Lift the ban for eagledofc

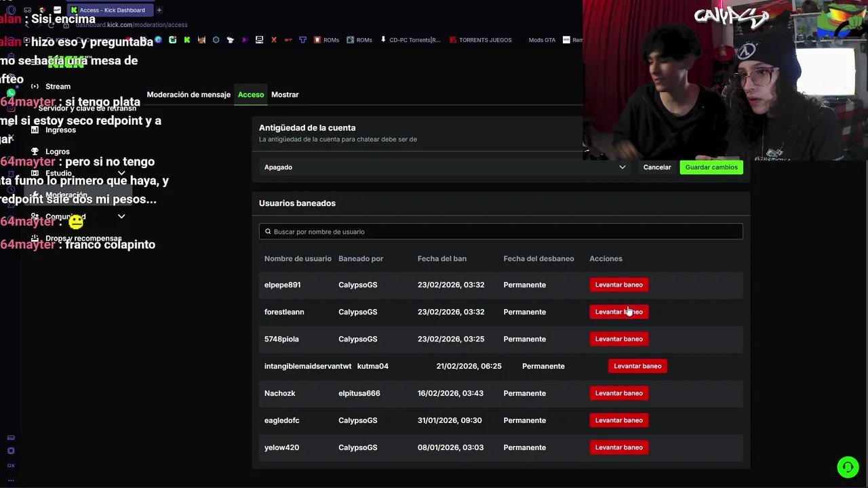click(x=618, y=420)
